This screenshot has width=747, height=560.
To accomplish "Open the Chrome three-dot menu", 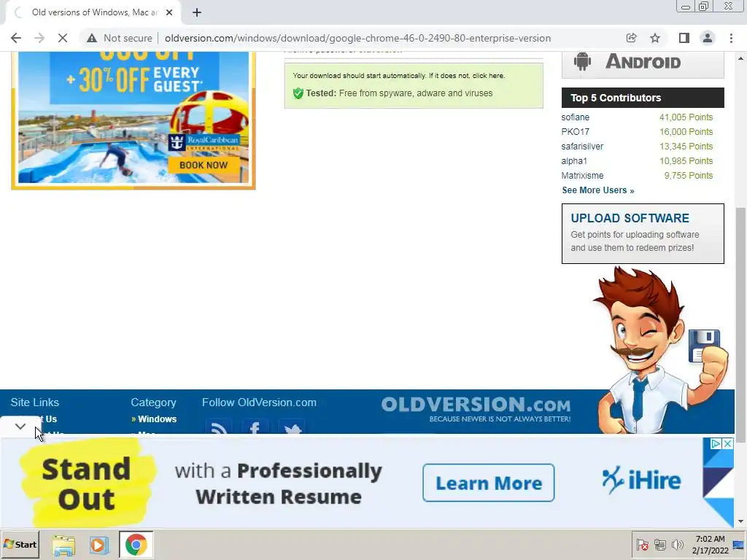I will coord(731,38).
